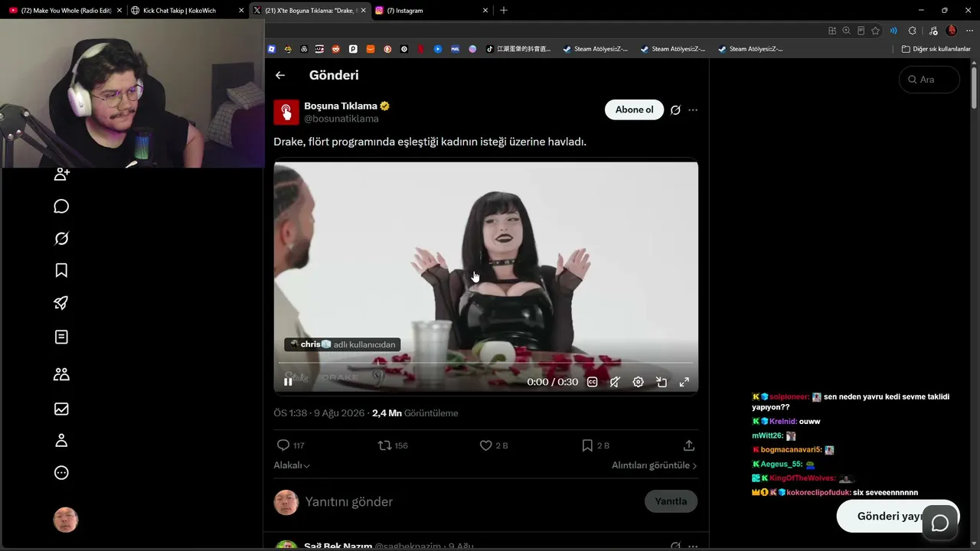Open the account avatar at sidebar bottom

(66, 520)
